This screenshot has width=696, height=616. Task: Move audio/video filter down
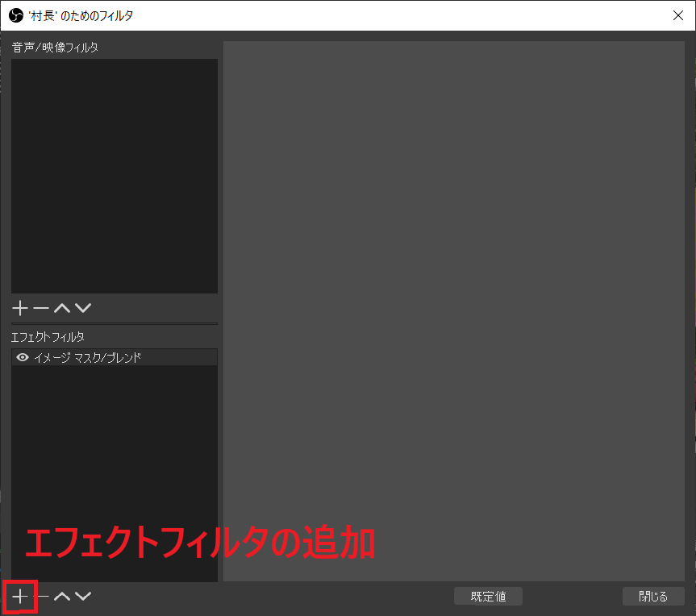[x=83, y=308]
